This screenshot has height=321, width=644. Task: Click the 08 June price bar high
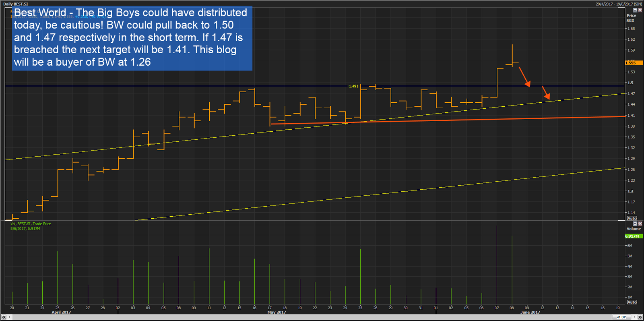[512, 45]
